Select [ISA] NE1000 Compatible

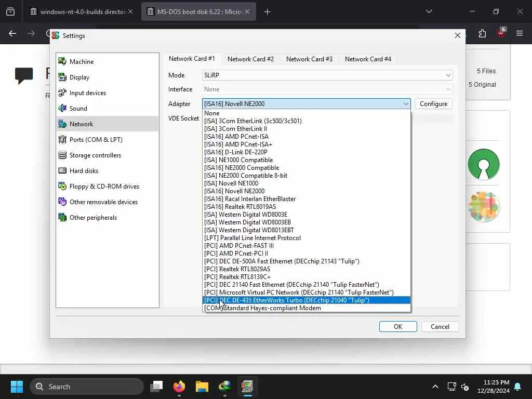click(x=307, y=160)
